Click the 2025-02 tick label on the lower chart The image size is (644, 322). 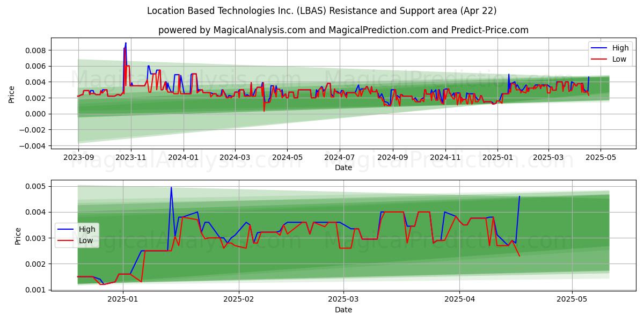(x=238, y=299)
